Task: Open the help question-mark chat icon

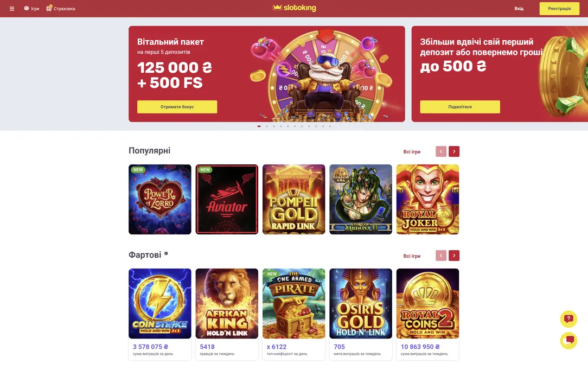Action: coord(568,318)
